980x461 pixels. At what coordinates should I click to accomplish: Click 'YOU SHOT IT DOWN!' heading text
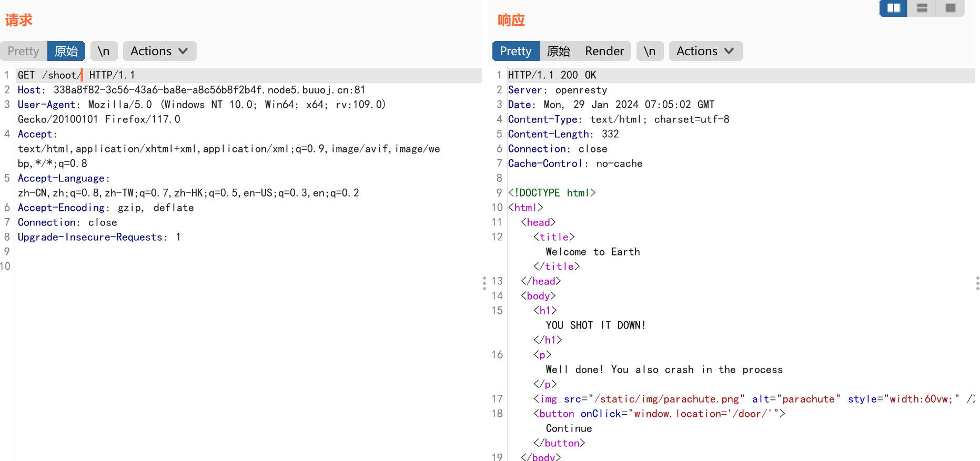(x=595, y=325)
